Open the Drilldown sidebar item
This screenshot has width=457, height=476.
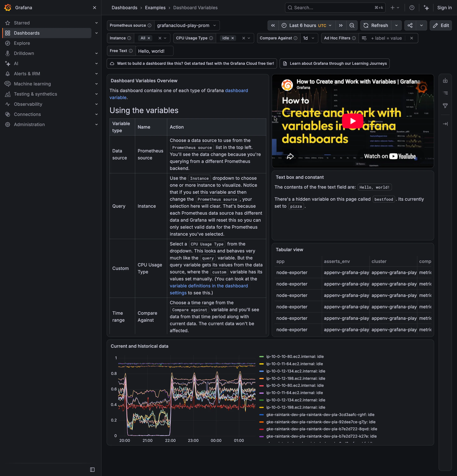(x=24, y=54)
